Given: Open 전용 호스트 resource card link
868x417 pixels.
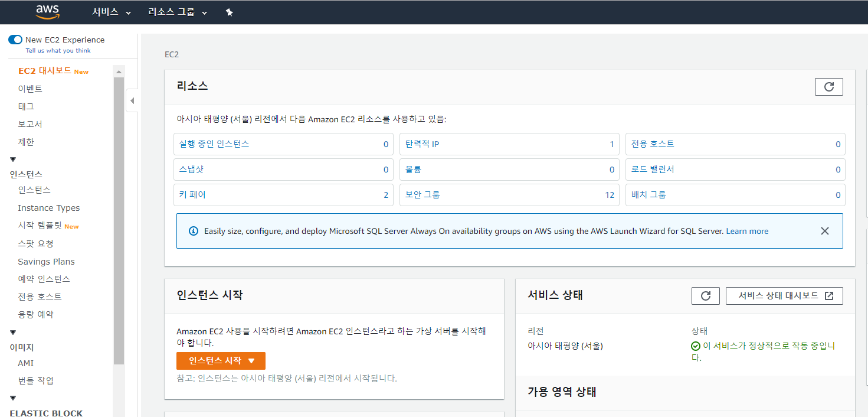Looking at the screenshot, I should coord(653,144).
